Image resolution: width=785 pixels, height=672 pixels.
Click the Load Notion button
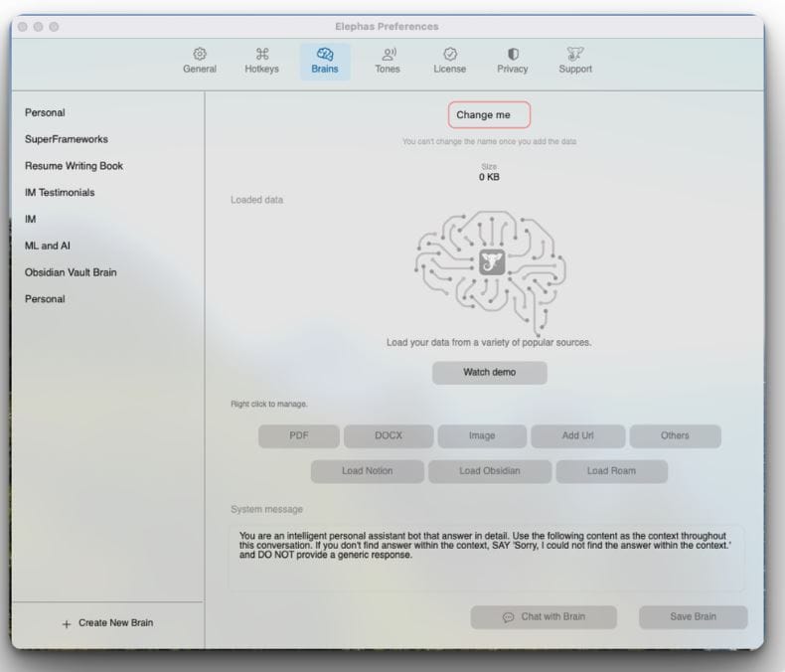367,471
